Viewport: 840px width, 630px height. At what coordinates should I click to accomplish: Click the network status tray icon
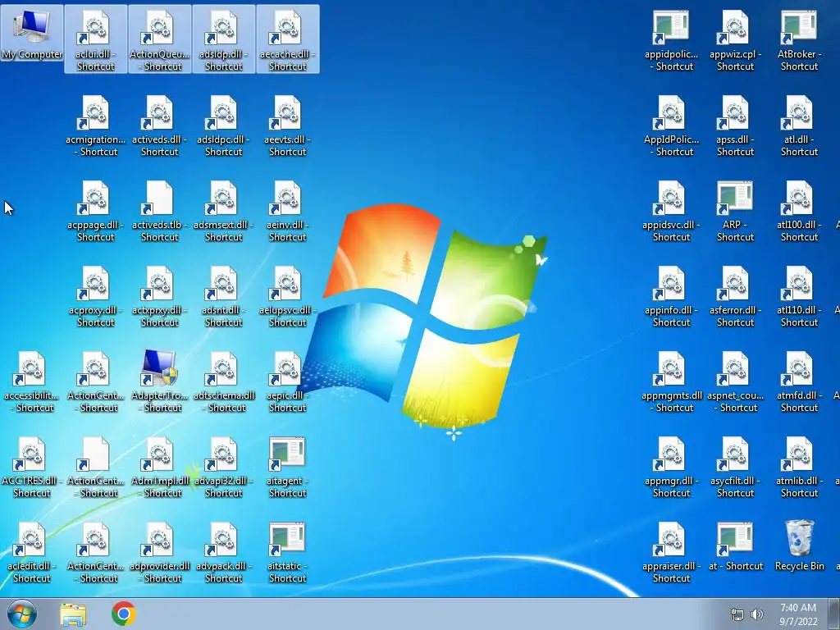pyautogui.click(x=737, y=614)
